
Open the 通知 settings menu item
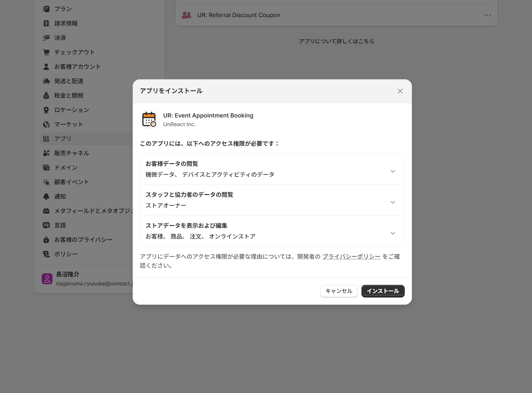pyautogui.click(x=86, y=196)
